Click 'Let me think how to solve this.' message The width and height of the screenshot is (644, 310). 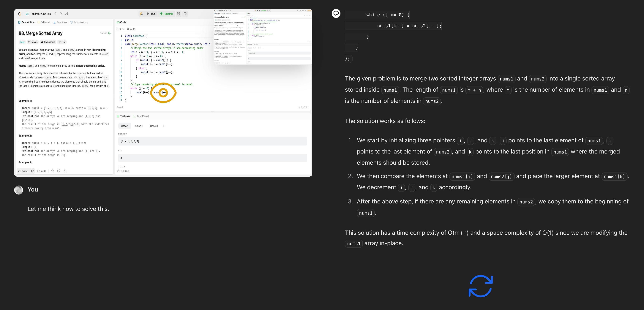point(68,209)
